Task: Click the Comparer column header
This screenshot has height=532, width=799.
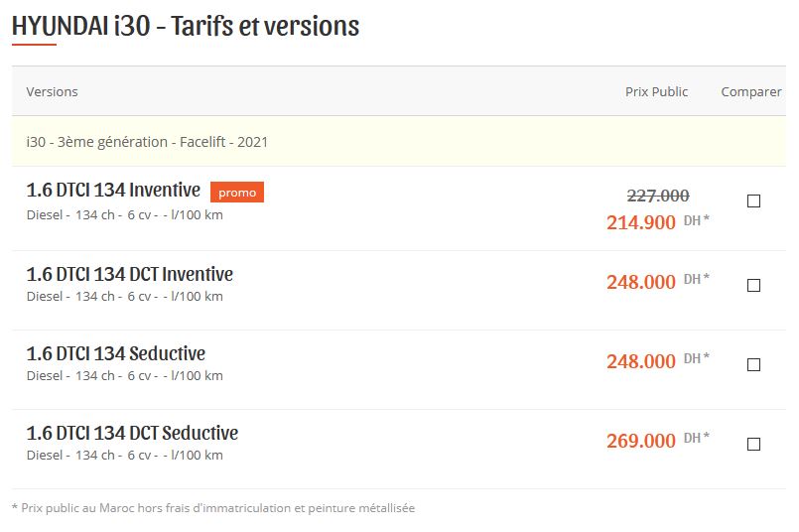Action: (x=751, y=91)
